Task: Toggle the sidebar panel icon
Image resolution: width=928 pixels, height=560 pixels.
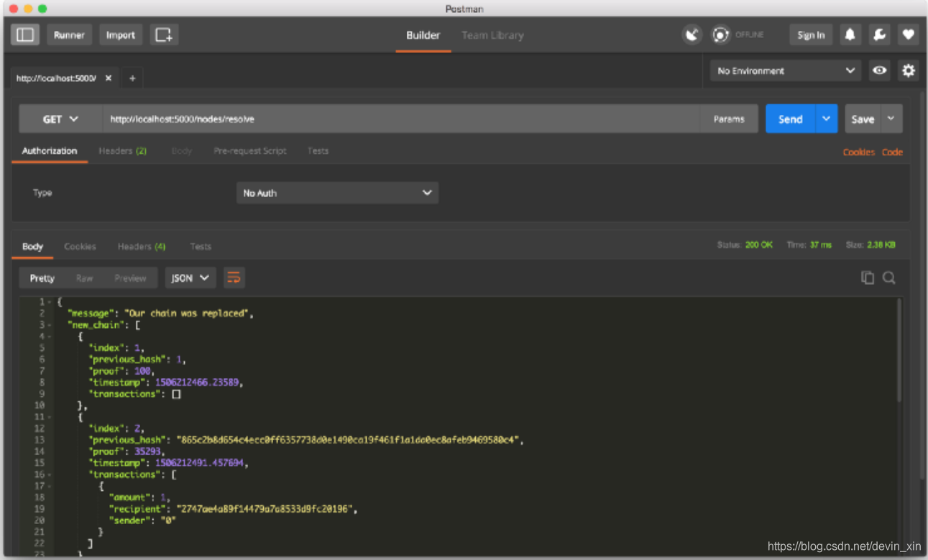Action: tap(25, 35)
